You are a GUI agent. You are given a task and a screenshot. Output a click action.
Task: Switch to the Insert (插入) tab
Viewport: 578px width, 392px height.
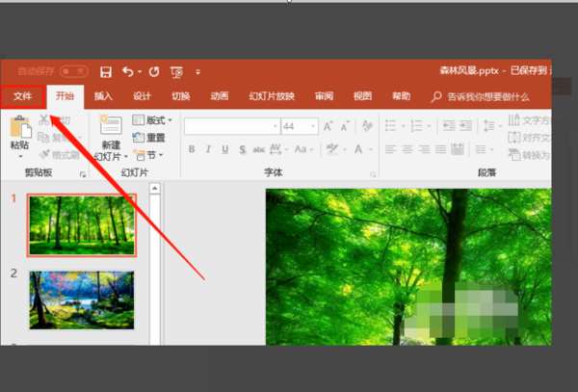pyautogui.click(x=103, y=96)
